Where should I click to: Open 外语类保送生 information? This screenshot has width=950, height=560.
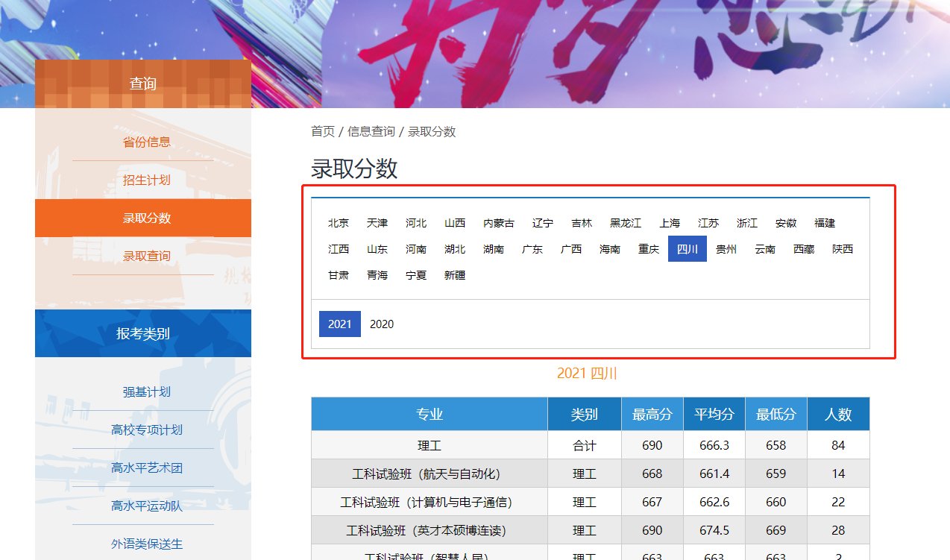coord(145,544)
